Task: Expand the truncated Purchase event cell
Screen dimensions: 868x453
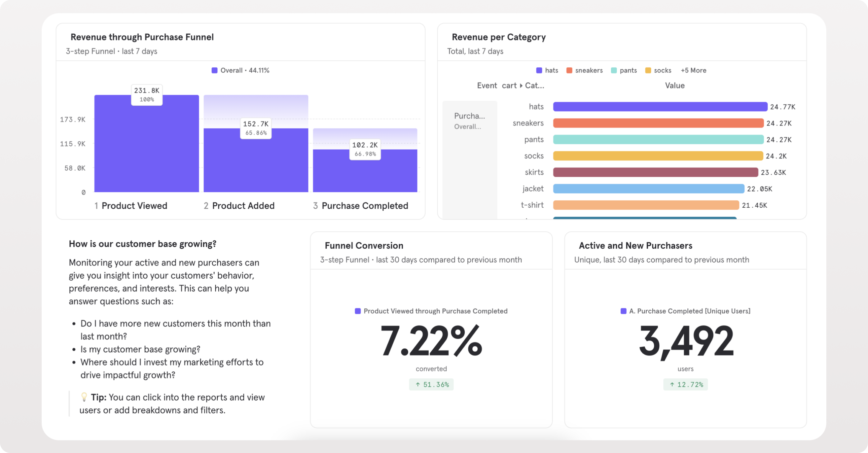Action: pos(469,116)
